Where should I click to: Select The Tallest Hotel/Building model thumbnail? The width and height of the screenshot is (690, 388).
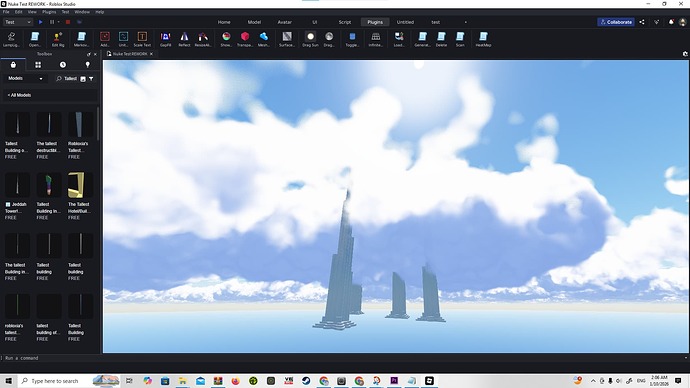point(80,185)
